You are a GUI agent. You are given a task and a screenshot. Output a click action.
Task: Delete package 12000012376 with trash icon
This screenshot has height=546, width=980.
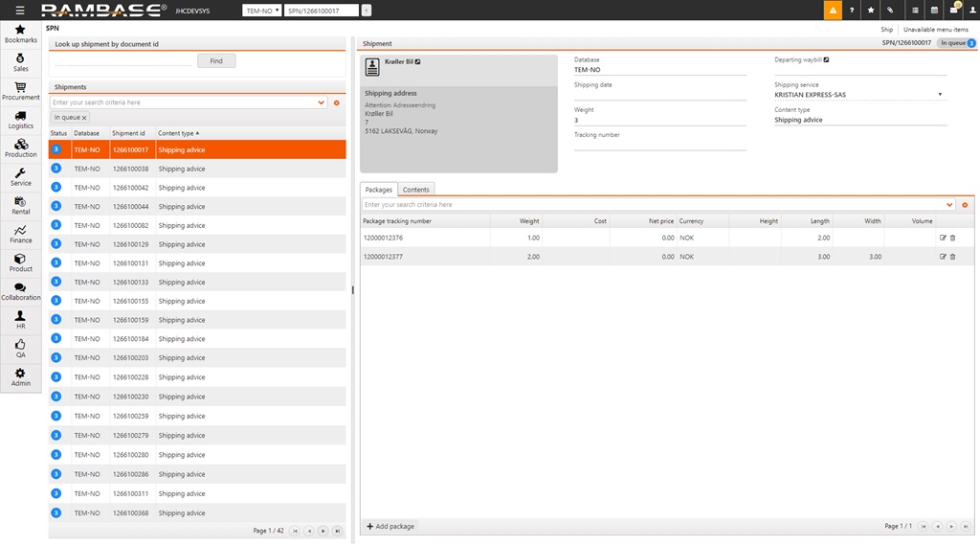952,238
